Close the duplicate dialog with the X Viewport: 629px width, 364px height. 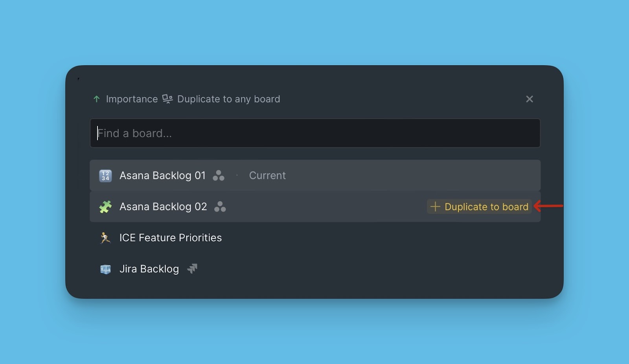click(x=530, y=99)
